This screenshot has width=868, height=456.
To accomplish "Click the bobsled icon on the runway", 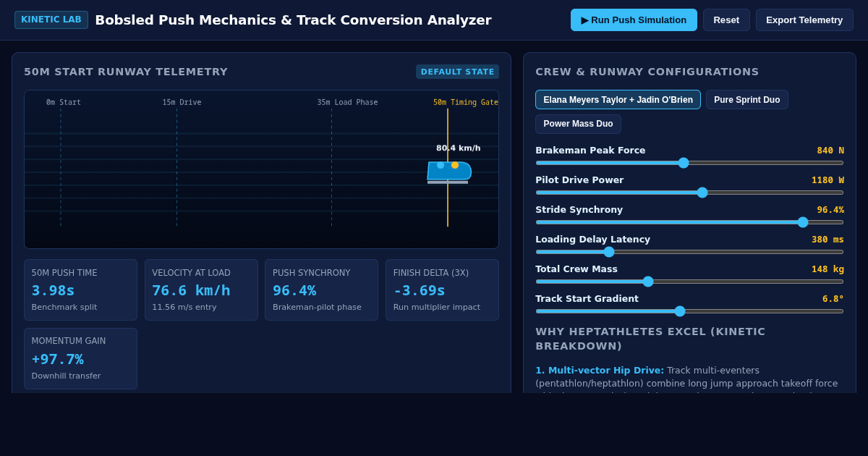I will tap(448, 172).
